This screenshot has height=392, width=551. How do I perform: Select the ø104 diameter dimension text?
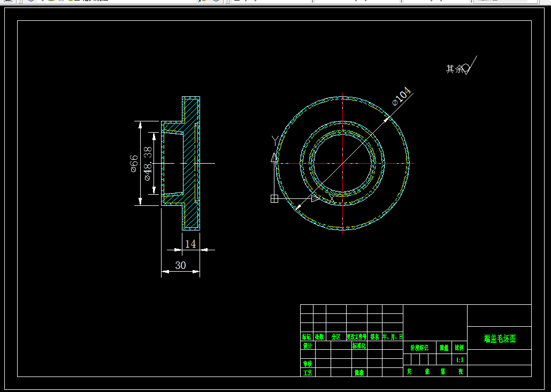(402, 96)
